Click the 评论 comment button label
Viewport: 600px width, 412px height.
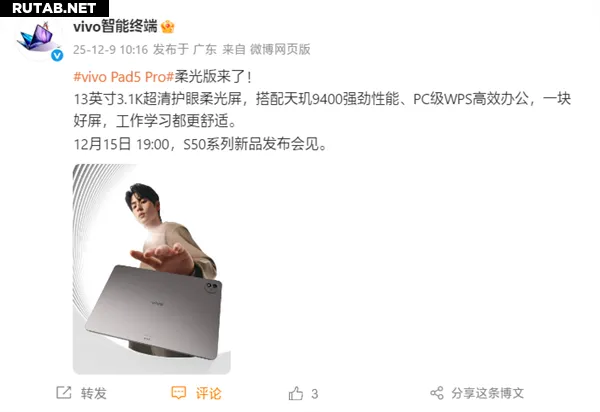[209, 393]
